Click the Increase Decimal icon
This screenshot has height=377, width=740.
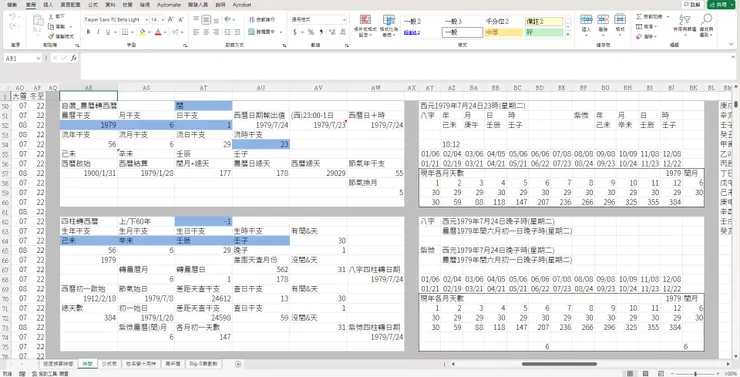point(332,32)
